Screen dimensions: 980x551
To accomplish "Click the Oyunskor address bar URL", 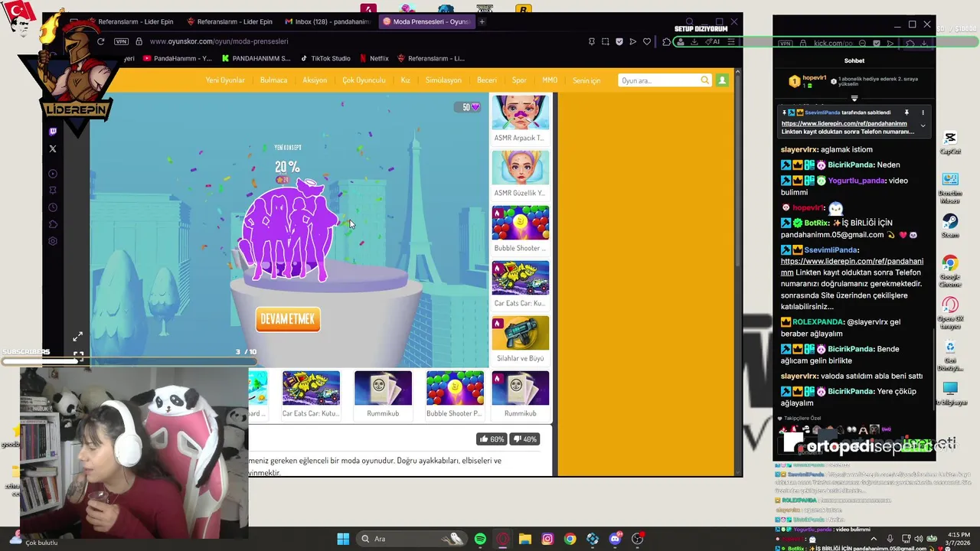I will tap(219, 41).
